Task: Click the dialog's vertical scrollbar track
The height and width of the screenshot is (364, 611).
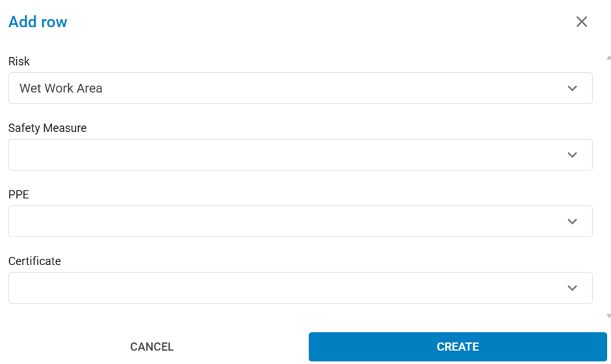Action: click(x=608, y=188)
